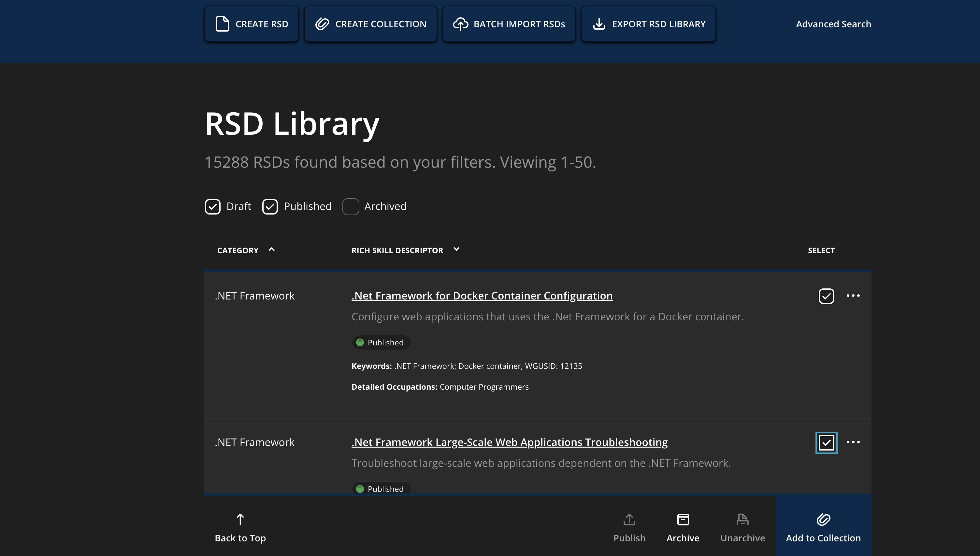Open Large-Scale Web Applications Troubleshooting link
Viewport: 980px width, 556px height.
(x=509, y=442)
